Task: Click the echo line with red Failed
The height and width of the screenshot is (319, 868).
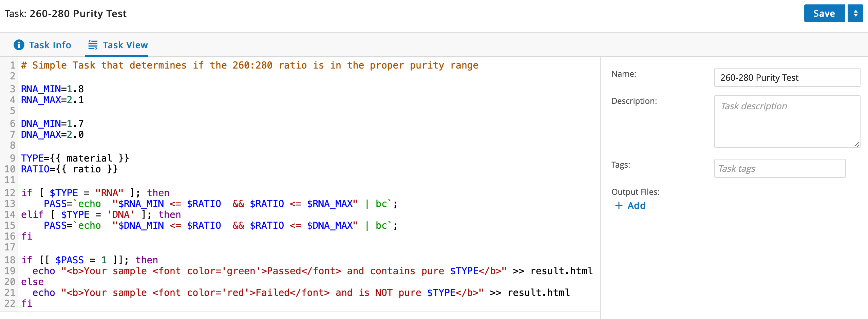Action: pos(301,293)
